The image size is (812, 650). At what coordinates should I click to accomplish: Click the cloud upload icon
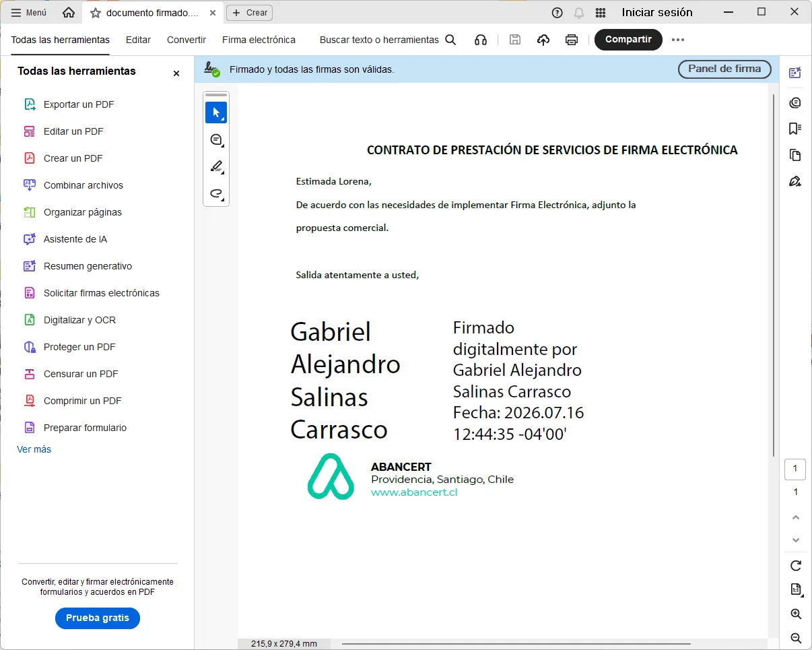pyautogui.click(x=543, y=40)
